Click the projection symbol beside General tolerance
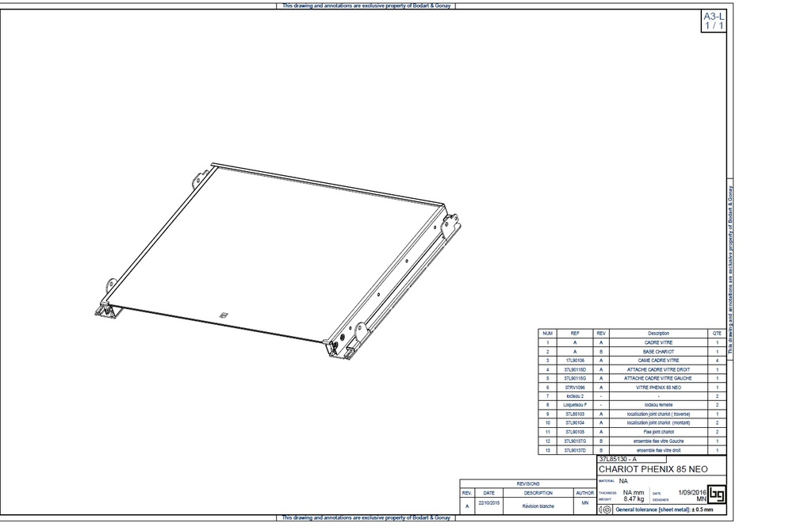The width and height of the screenshot is (812, 527). tap(607, 510)
